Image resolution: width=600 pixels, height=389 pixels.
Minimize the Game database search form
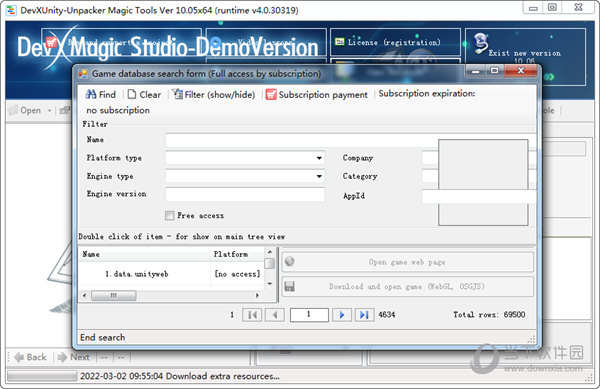pos(476,71)
